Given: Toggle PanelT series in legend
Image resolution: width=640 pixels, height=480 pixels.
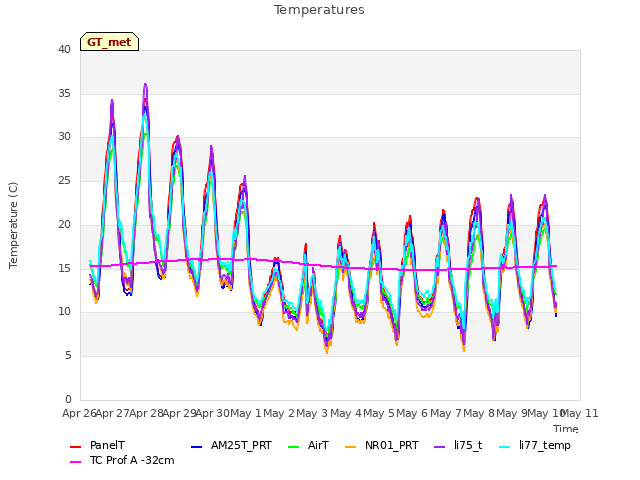Looking at the screenshot, I should coord(98,445).
